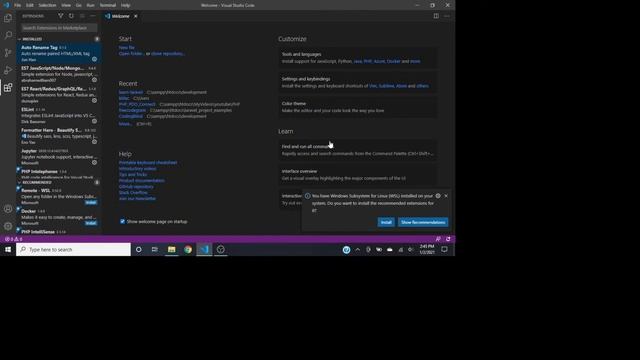Open the Interface overview learn card
Image resolution: width=640 pixels, height=360 pixels.
pos(357,175)
